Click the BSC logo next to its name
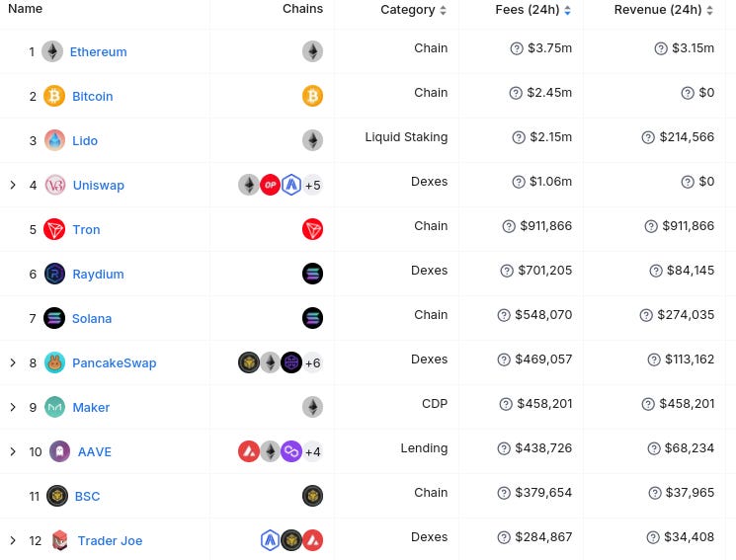Viewport: 736px width, 560px height. point(56,496)
